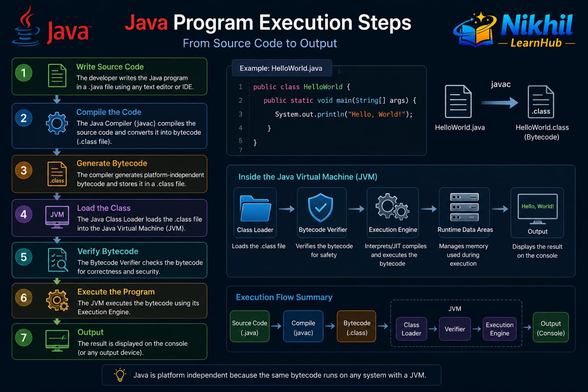588x392 pixels.
Task: Click the Hello, World! output monitor icon
Action: (x=537, y=209)
